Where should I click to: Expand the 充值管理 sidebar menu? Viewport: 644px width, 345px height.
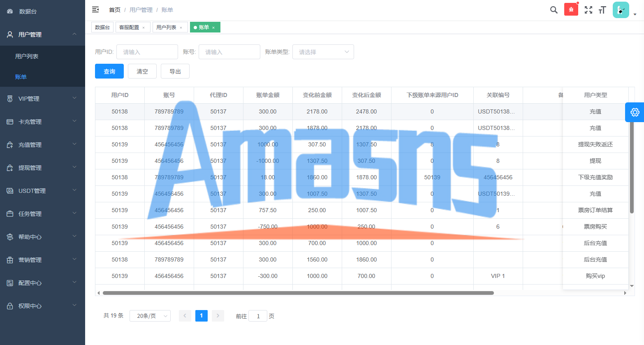click(43, 145)
